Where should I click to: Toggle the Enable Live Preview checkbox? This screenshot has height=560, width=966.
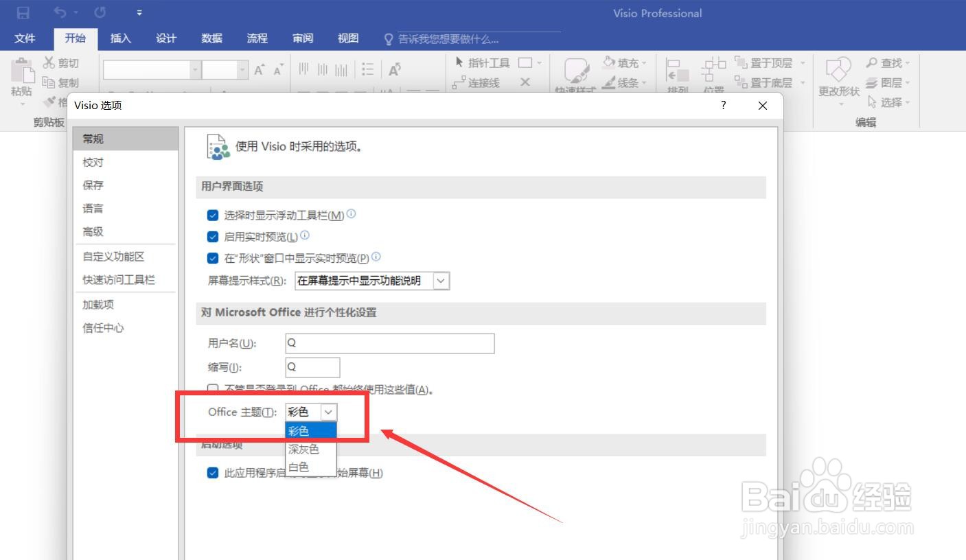(x=213, y=237)
